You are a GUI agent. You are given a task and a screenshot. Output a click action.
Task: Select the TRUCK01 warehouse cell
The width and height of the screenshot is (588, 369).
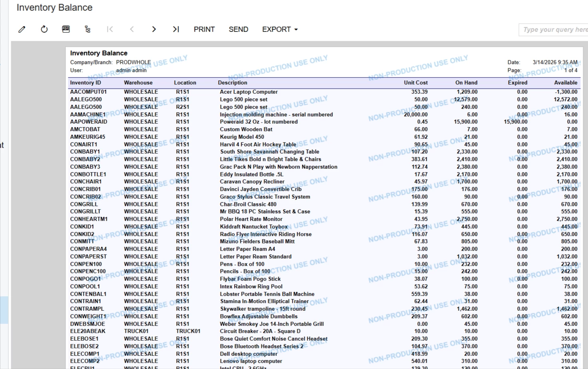[136, 331]
